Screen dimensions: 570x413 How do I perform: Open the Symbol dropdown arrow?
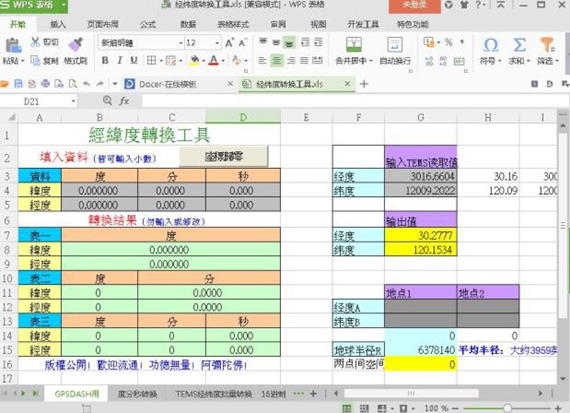click(499, 61)
